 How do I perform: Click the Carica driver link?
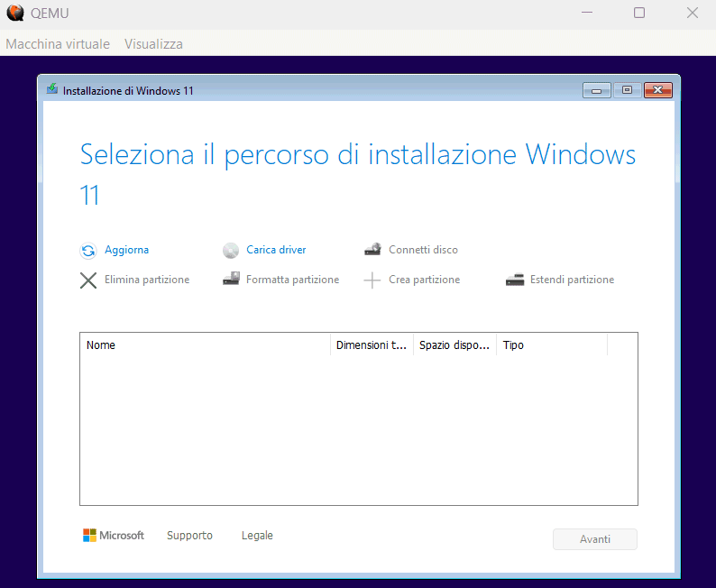(276, 250)
